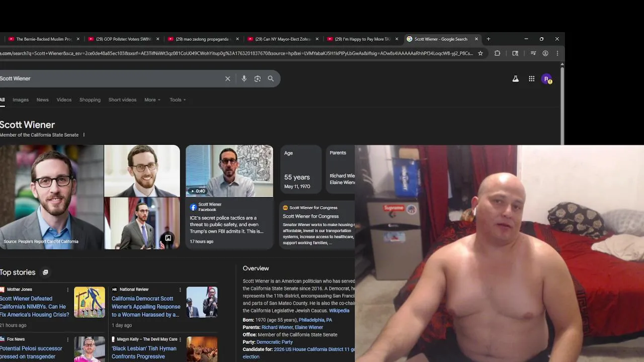Open large Scott Wiener portrait image
The height and width of the screenshot is (362, 644).
coord(51,197)
